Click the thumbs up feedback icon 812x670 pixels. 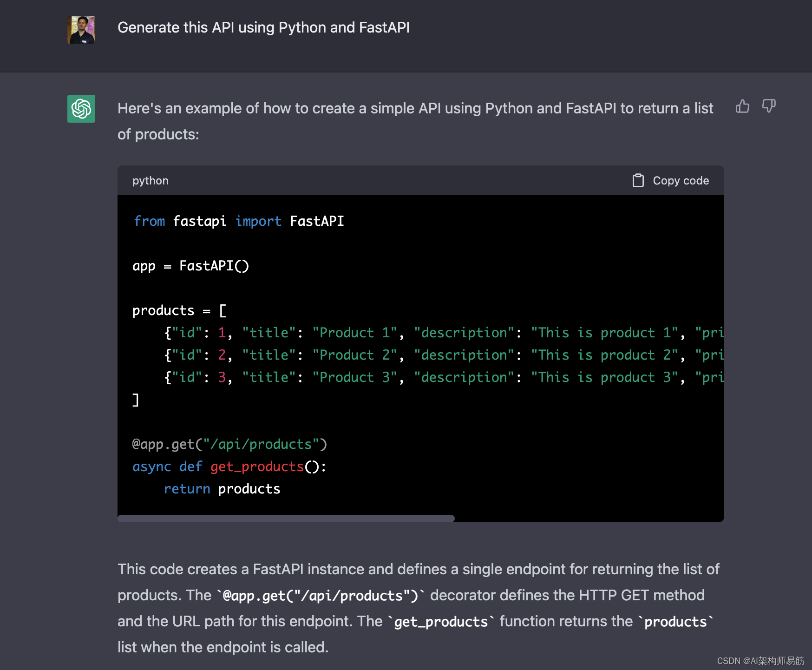pyautogui.click(x=742, y=106)
